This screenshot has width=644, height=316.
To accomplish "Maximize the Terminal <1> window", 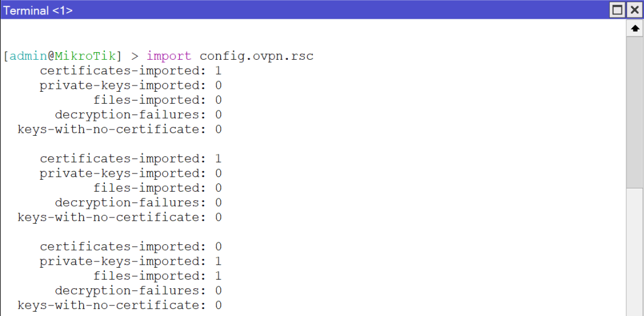I will click(x=618, y=10).
